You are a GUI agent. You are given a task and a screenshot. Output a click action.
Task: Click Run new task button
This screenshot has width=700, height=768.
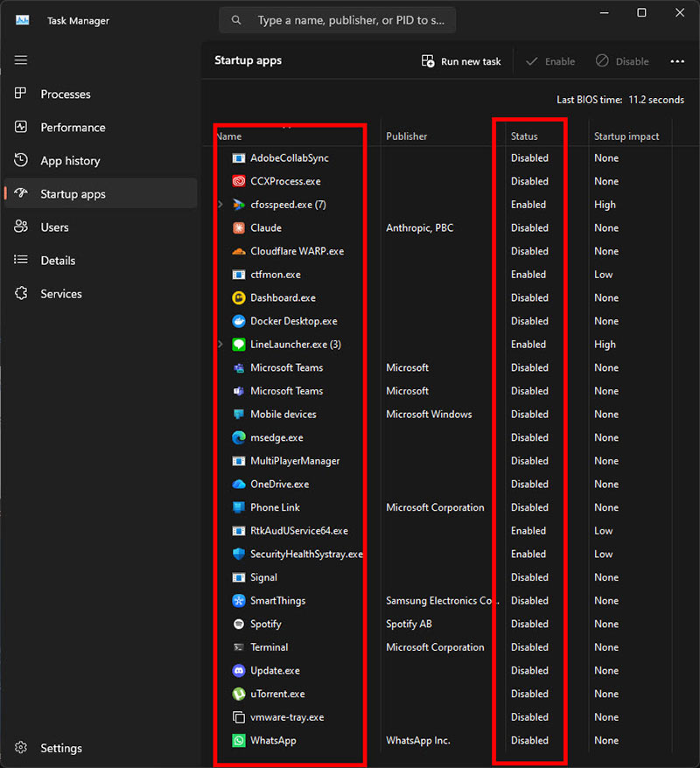coord(461,61)
